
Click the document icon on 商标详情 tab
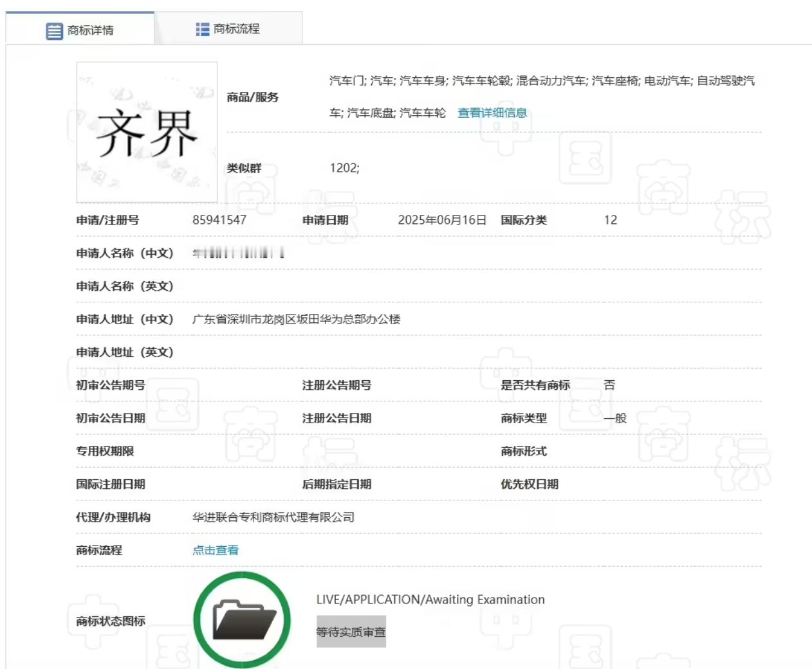[x=54, y=29]
